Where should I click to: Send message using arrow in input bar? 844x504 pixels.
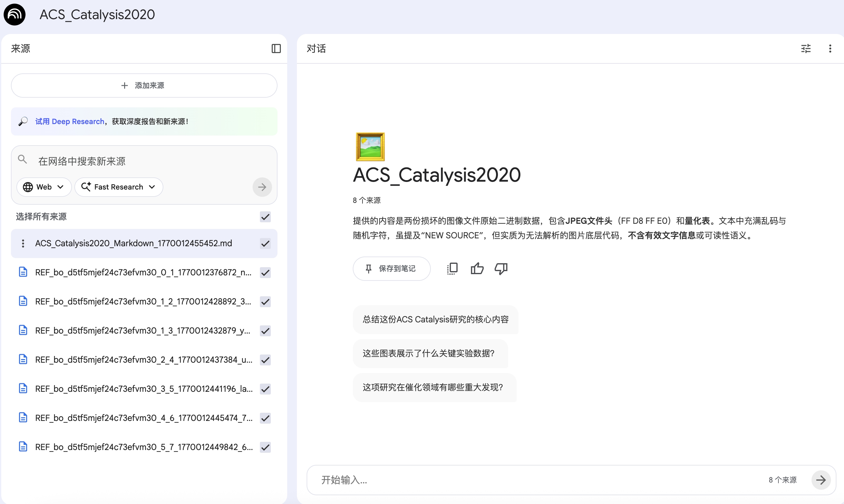click(x=822, y=480)
